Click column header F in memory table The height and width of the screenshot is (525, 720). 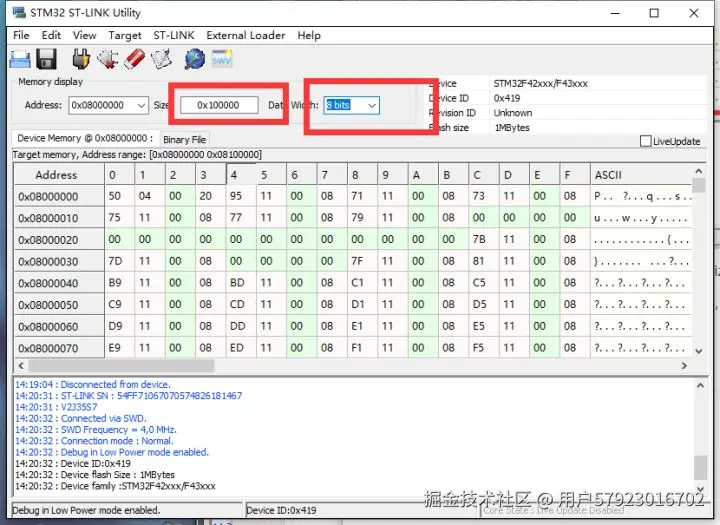575,175
